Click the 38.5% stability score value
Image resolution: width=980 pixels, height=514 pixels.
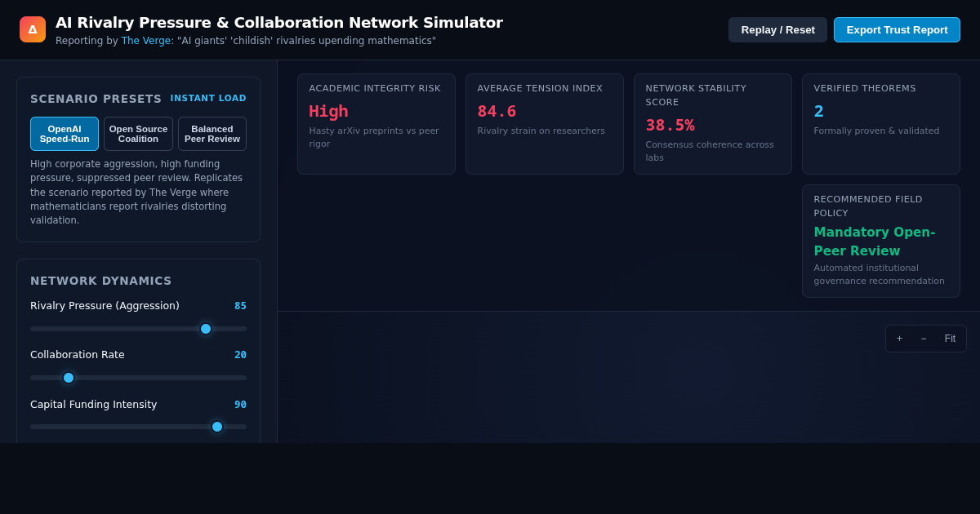point(670,125)
